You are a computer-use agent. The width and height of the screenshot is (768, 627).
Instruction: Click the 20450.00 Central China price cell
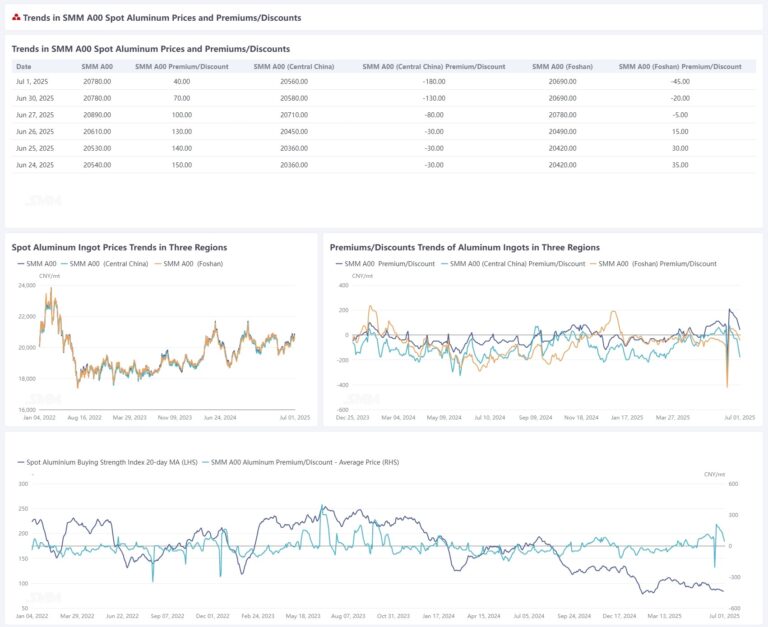pyautogui.click(x=294, y=131)
